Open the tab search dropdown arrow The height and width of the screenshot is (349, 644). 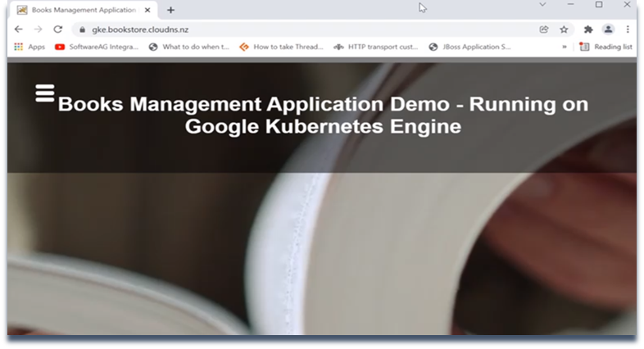point(542,5)
